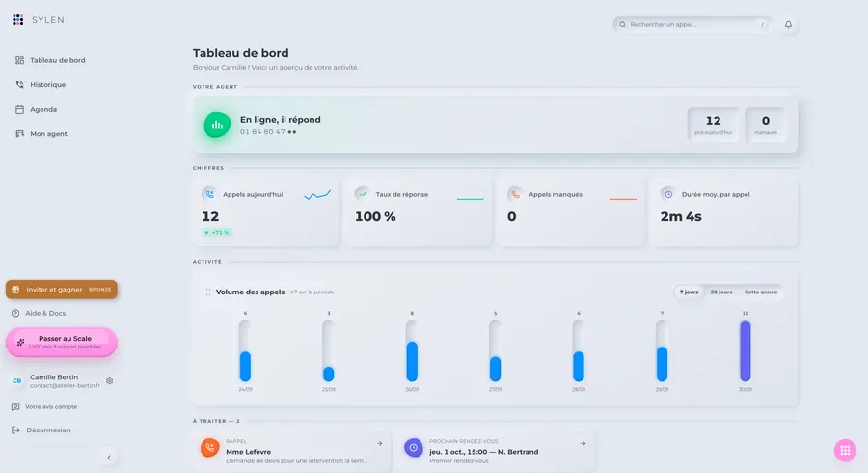Click the CB user avatar
The height and width of the screenshot is (473, 868).
click(17, 381)
